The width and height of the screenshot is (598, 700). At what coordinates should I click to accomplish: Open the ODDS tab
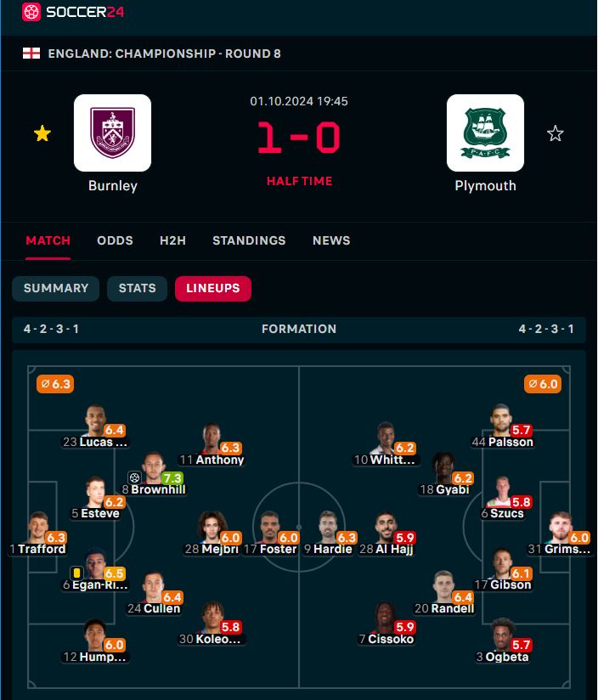(115, 240)
